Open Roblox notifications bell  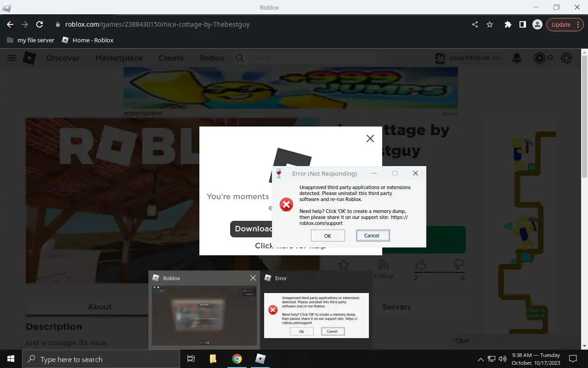coord(517,58)
